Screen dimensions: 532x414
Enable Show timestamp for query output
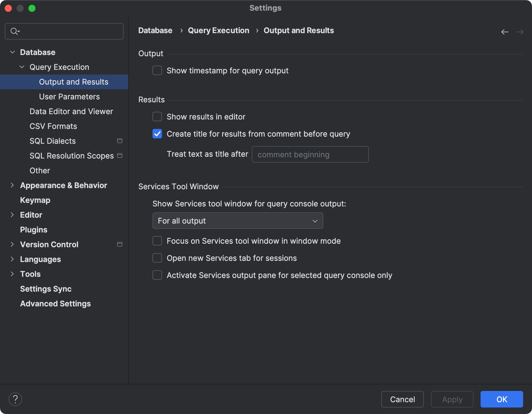(x=157, y=71)
